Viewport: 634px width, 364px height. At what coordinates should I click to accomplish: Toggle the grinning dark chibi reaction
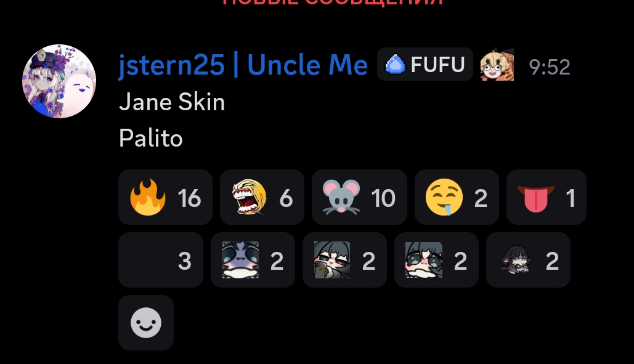click(x=528, y=260)
